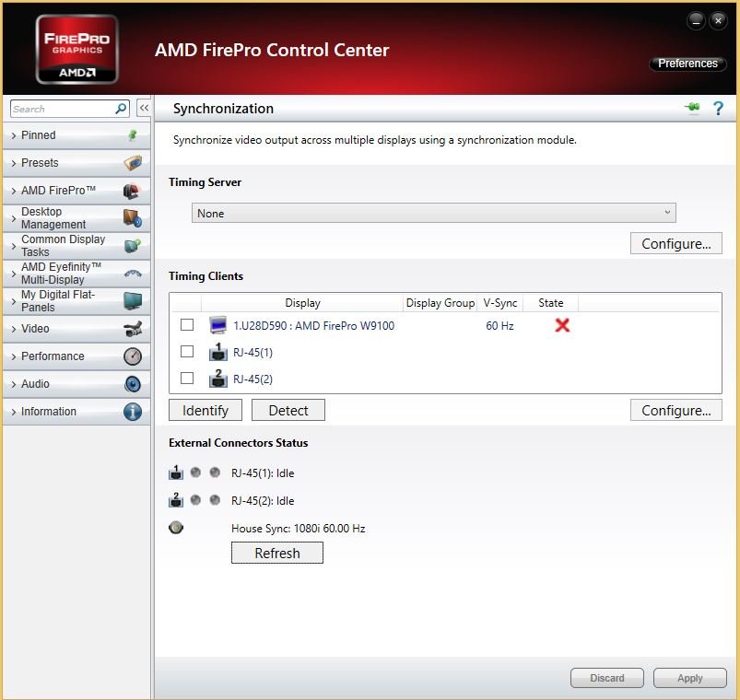Enable the RJ-45(2) timing client checkbox
The height and width of the screenshot is (700, 740).
click(x=187, y=379)
